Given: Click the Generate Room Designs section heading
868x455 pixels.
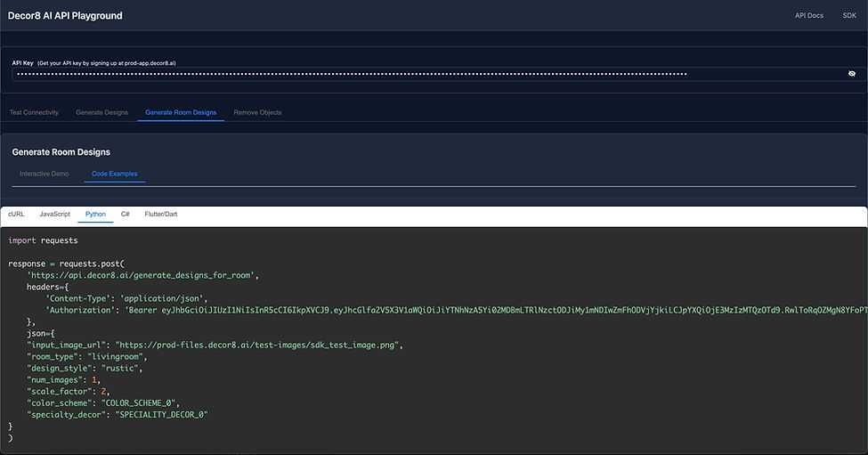Looking at the screenshot, I should [x=61, y=152].
